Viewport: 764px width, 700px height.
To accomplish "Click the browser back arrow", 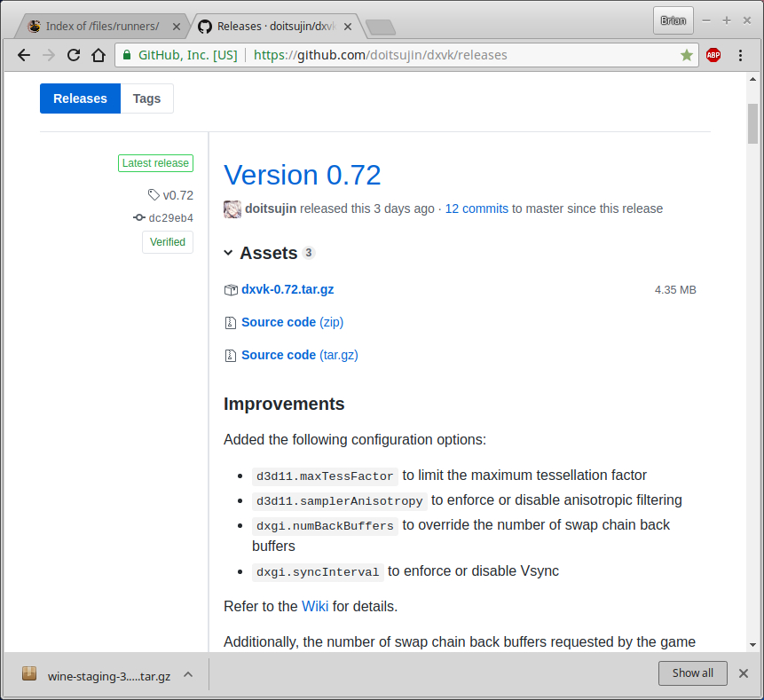I will pos(23,55).
